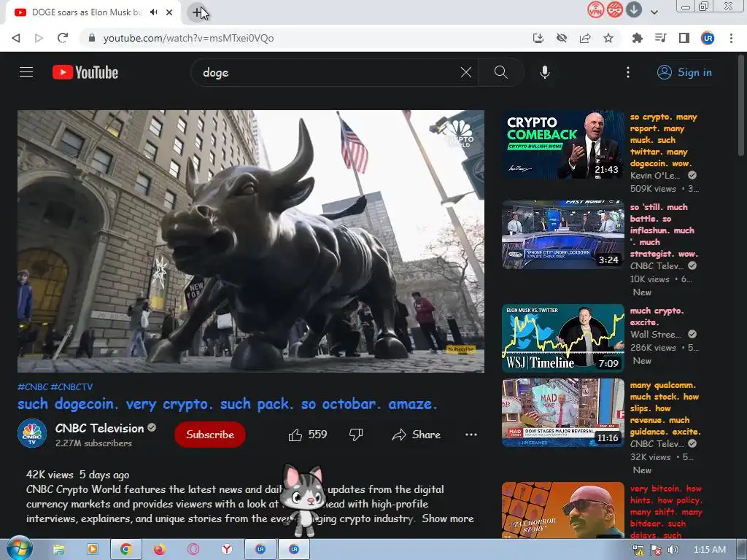The image size is (747, 560).
Task: Open the extensions puzzle menu
Action: (x=637, y=38)
